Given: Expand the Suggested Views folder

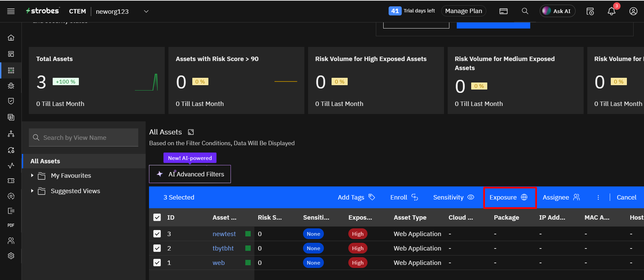Looking at the screenshot, I should pos(32,191).
